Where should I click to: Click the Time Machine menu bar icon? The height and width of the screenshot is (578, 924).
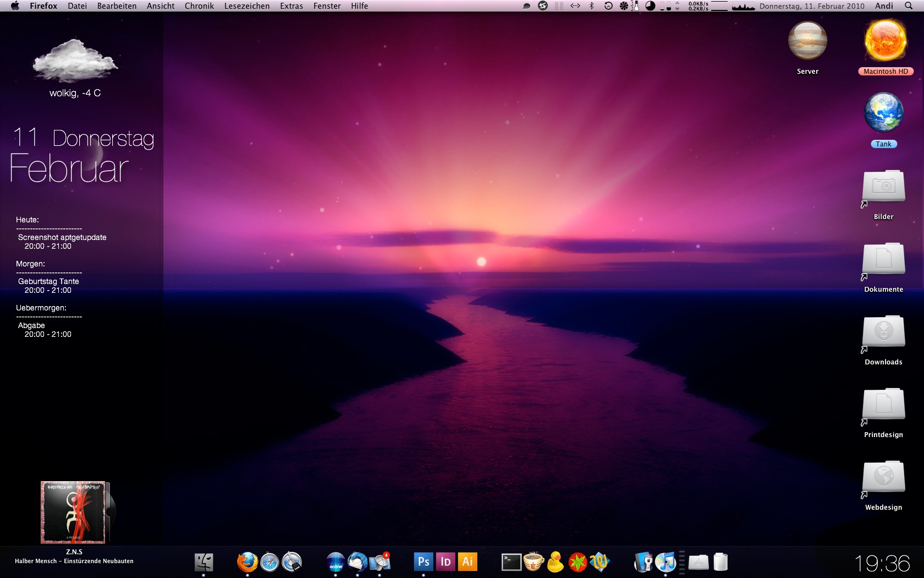(608, 6)
